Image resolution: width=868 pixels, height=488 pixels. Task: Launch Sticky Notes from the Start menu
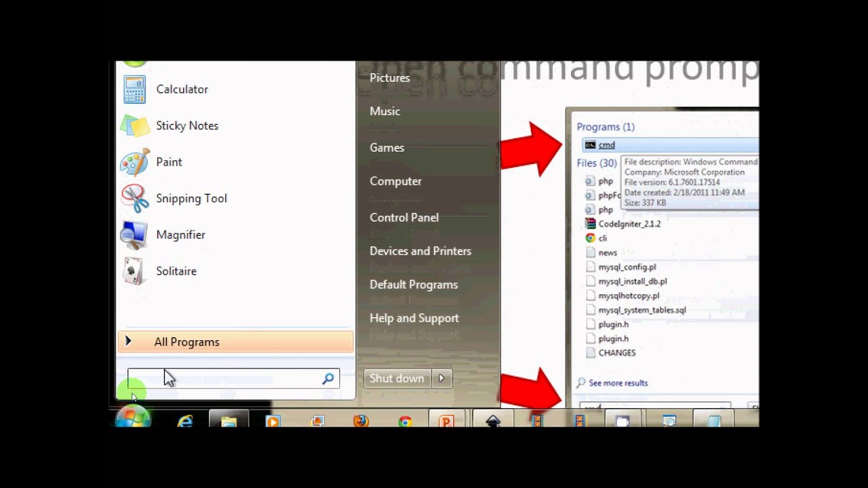click(x=187, y=125)
